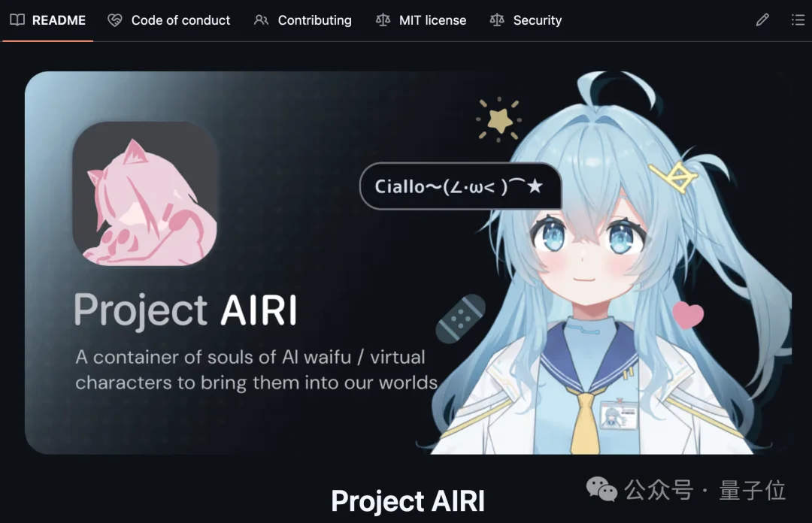The height and width of the screenshot is (523, 812).
Task: Open the Contributing tab
Action: point(302,20)
